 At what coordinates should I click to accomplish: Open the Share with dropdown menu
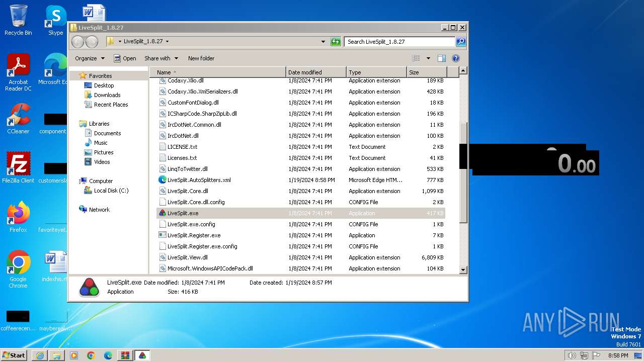pyautogui.click(x=161, y=58)
